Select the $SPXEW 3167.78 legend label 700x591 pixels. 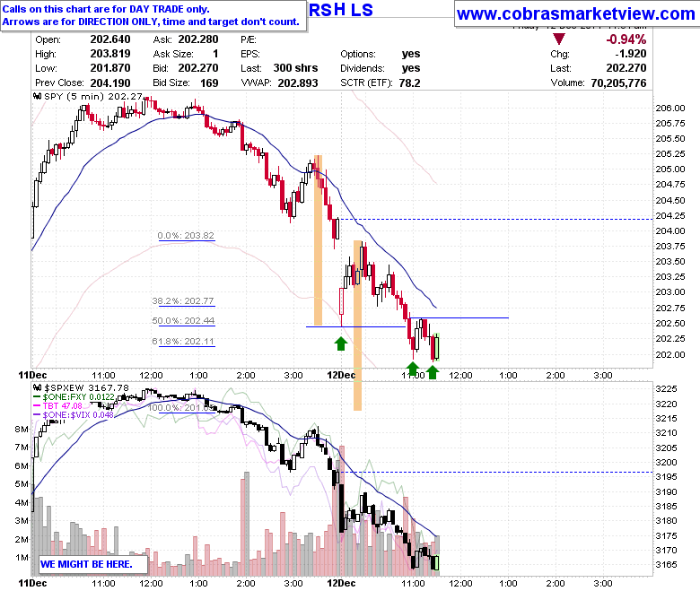pyautogui.click(x=86, y=388)
